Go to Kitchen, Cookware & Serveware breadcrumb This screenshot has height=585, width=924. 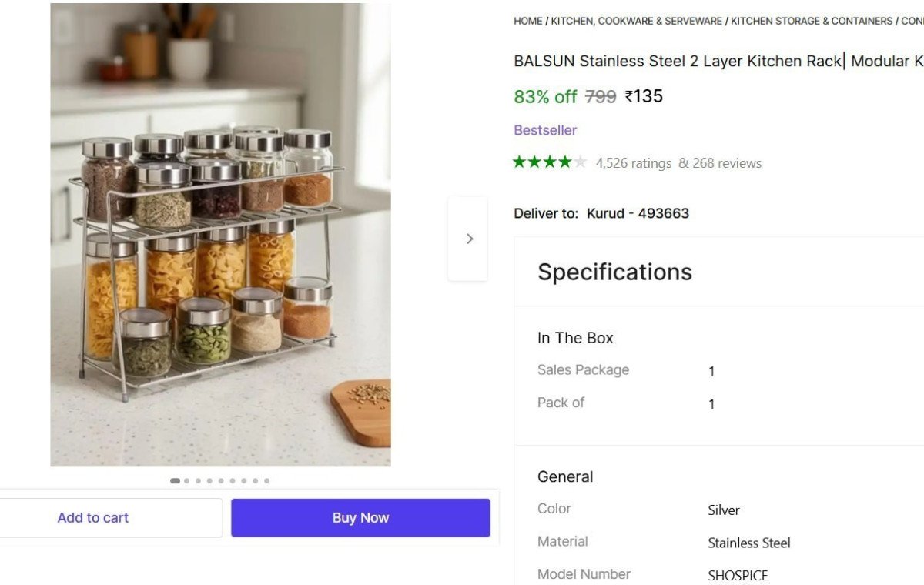636,21
